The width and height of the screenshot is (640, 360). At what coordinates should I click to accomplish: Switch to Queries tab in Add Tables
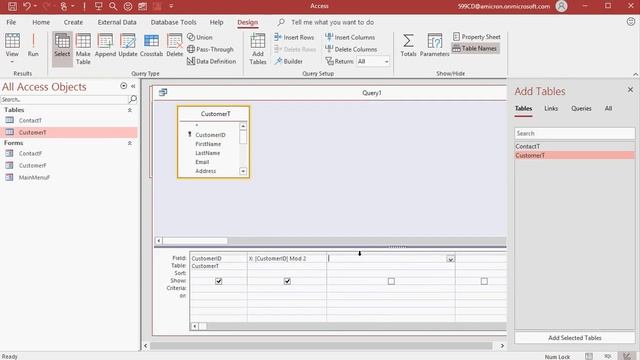(581, 108)
